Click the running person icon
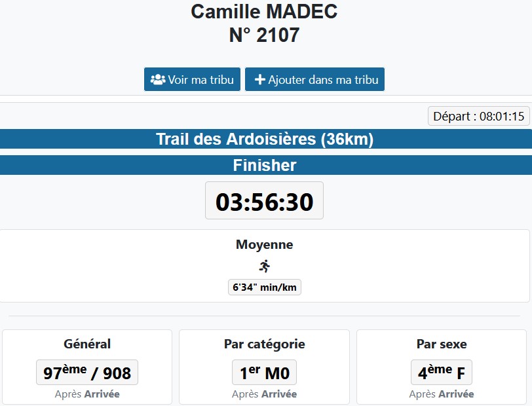 click(265, 266)
